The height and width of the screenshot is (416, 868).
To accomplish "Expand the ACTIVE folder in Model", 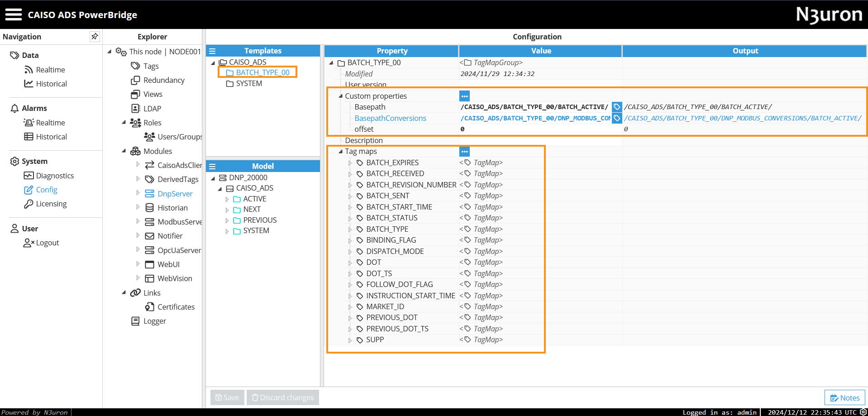I will [227, 199].
